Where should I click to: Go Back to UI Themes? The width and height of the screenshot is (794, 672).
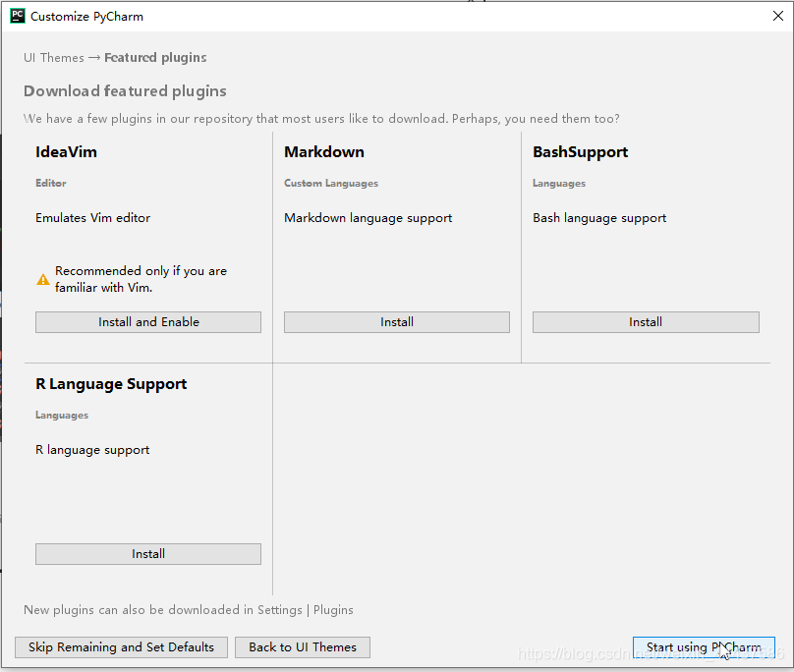(x=303, y=647)
